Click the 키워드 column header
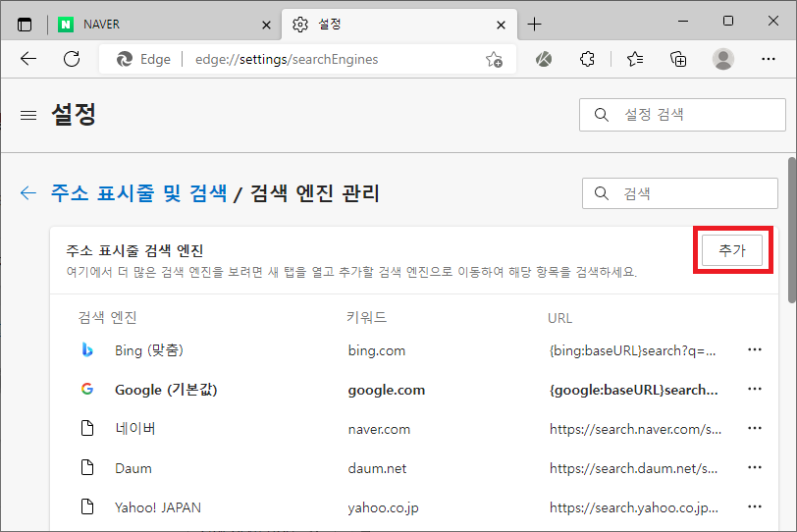The width and height of the screenshot is (797, 532). click(366, 318)
